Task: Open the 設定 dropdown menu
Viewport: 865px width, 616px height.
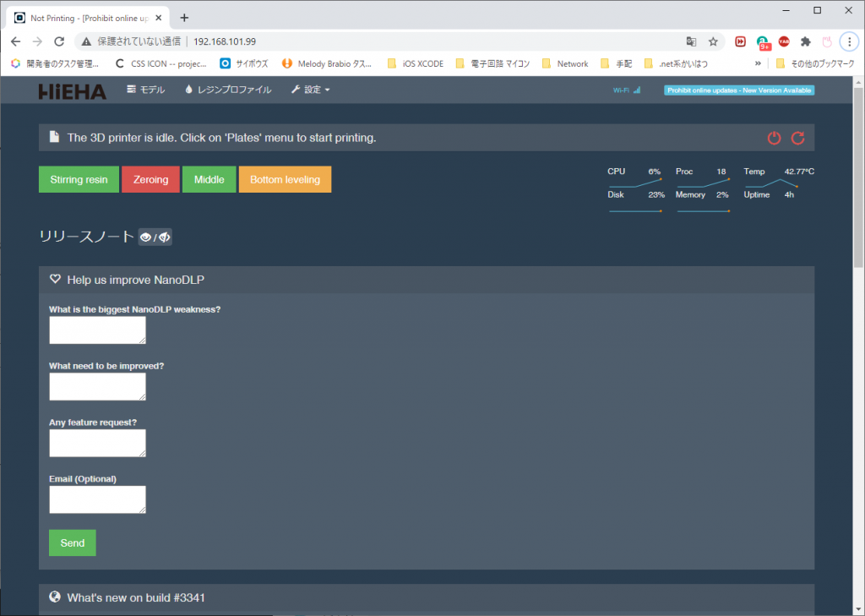Action: (310, 90)
